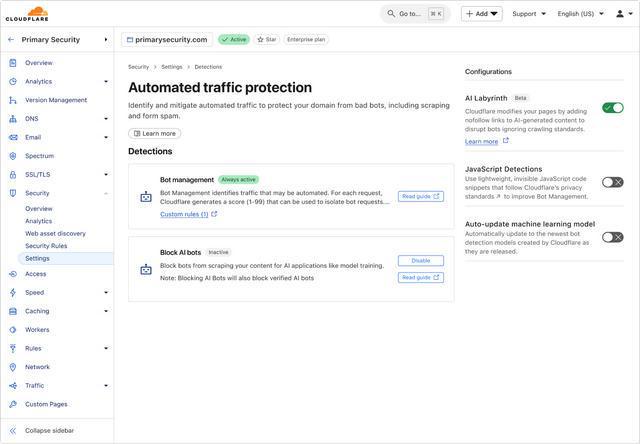Click the Custom Pages wrench icon

click(x=13, y=404)
